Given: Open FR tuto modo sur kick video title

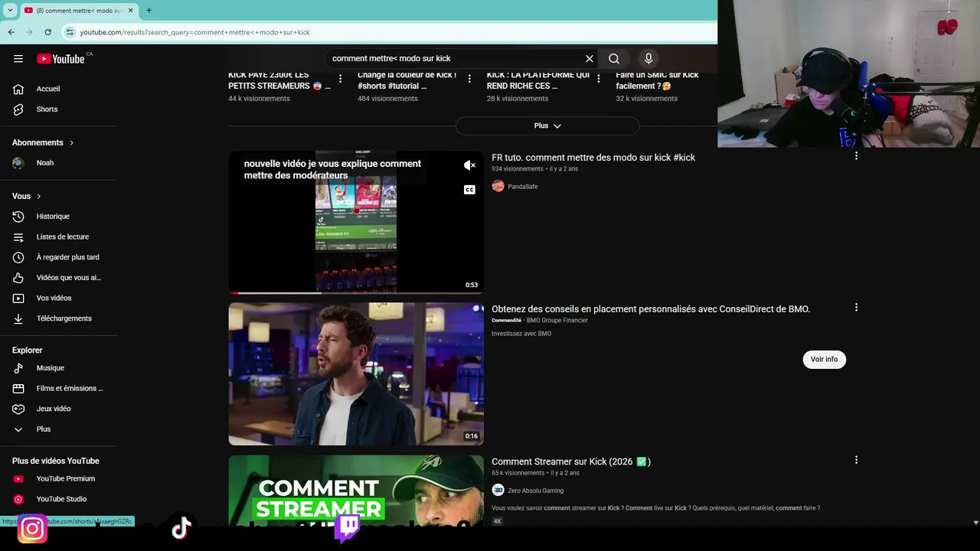Looking at the screenshot, I should coord(593,158).
